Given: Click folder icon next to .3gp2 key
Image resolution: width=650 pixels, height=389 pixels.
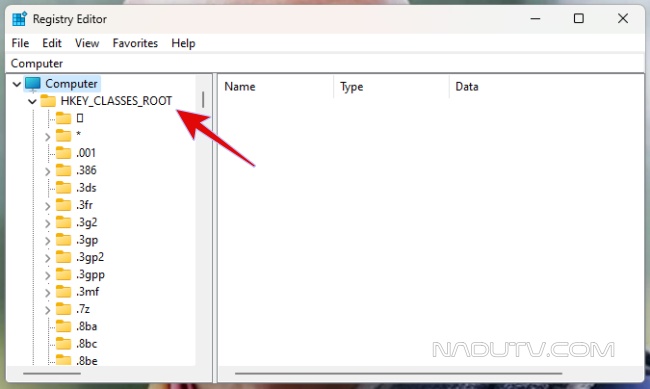Looking at the screenshot, I should pos(63,257).
